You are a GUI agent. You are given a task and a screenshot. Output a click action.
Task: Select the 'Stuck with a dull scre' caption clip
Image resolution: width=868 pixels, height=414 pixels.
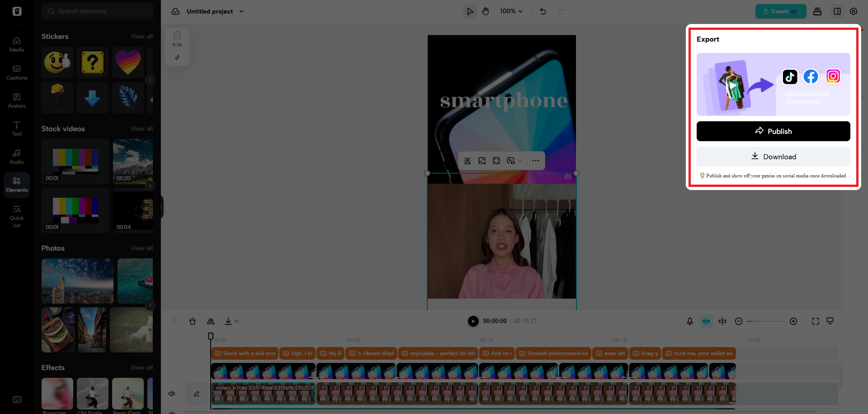pyautogui.click(x=245, y=353)
